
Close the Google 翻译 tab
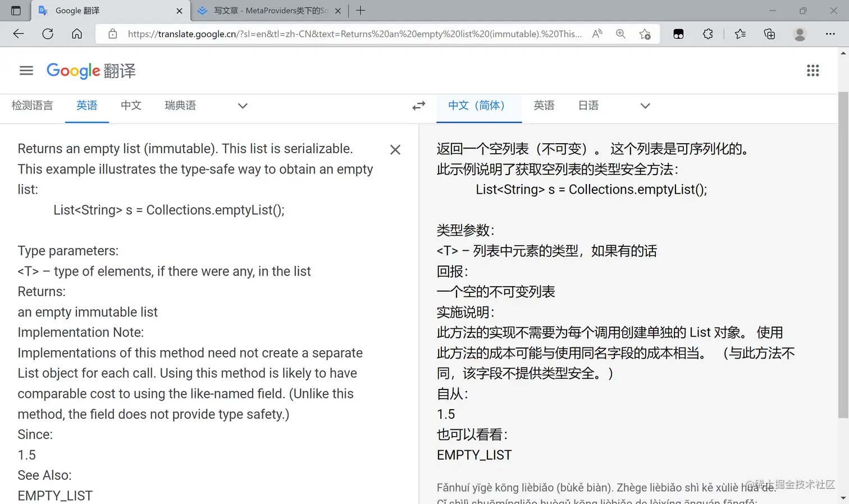point(179,11)
